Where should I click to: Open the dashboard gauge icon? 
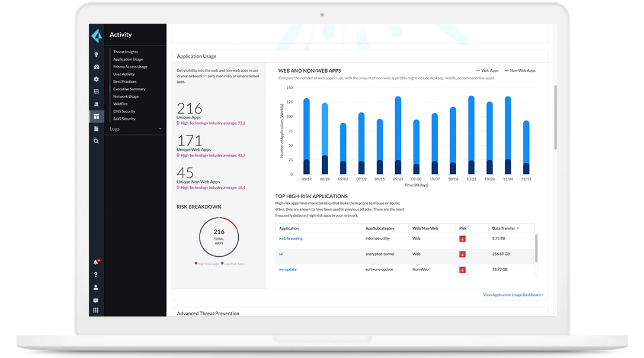tap(97, 67)
